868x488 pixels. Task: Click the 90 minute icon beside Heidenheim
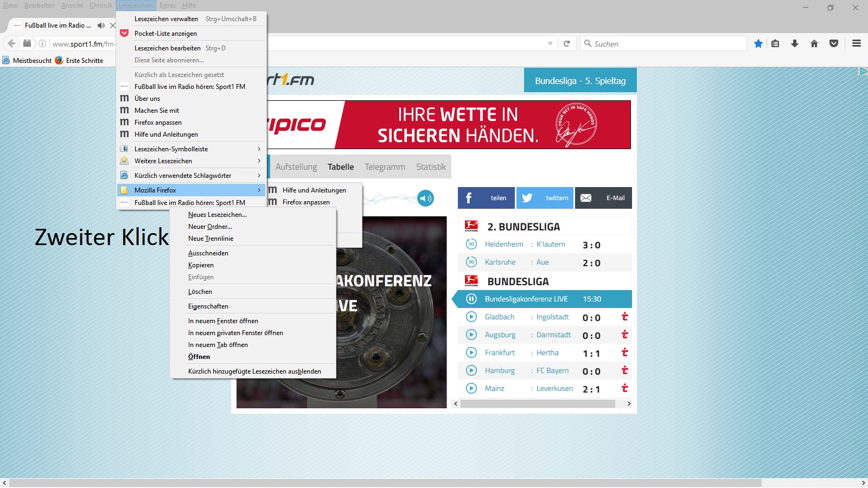pyautogui.click(x=471, y=244)
